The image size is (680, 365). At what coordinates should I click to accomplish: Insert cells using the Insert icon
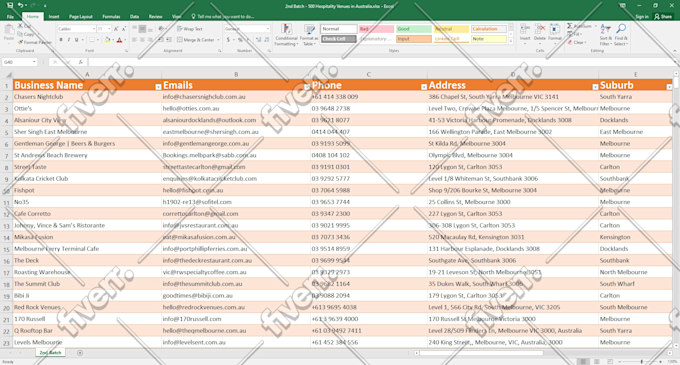(x=525, y=33)
